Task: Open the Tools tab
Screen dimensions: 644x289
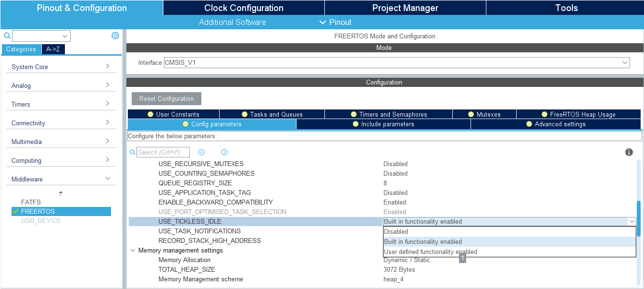Action: (566, 8)
